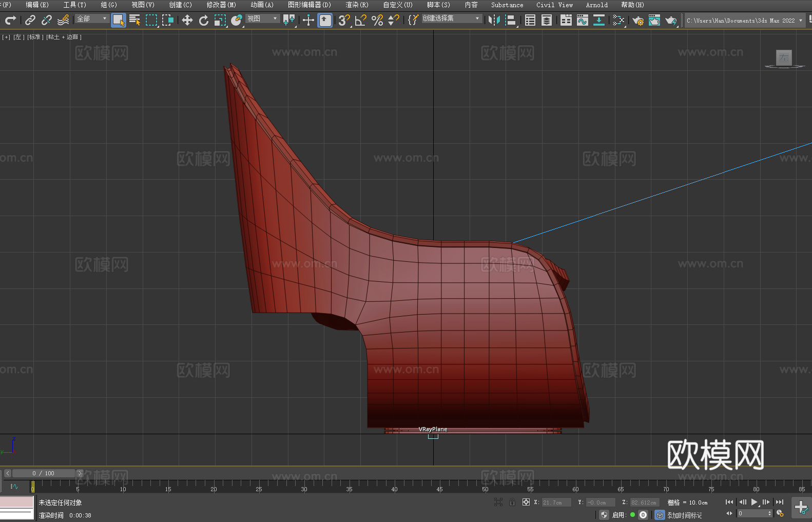Step time slider forward with right arrow
The width and height of the screenshot is (812, 522).
pos(80,473)
